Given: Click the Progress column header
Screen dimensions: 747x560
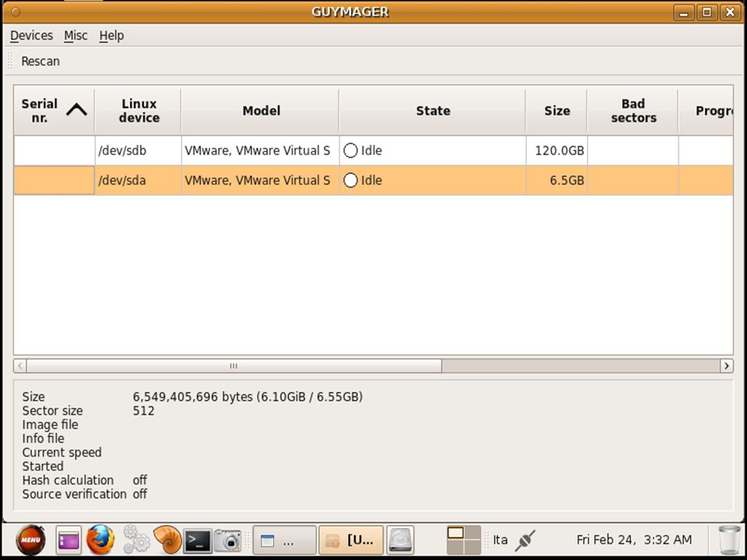Looking at the screenshot, I should pos(706,110).
